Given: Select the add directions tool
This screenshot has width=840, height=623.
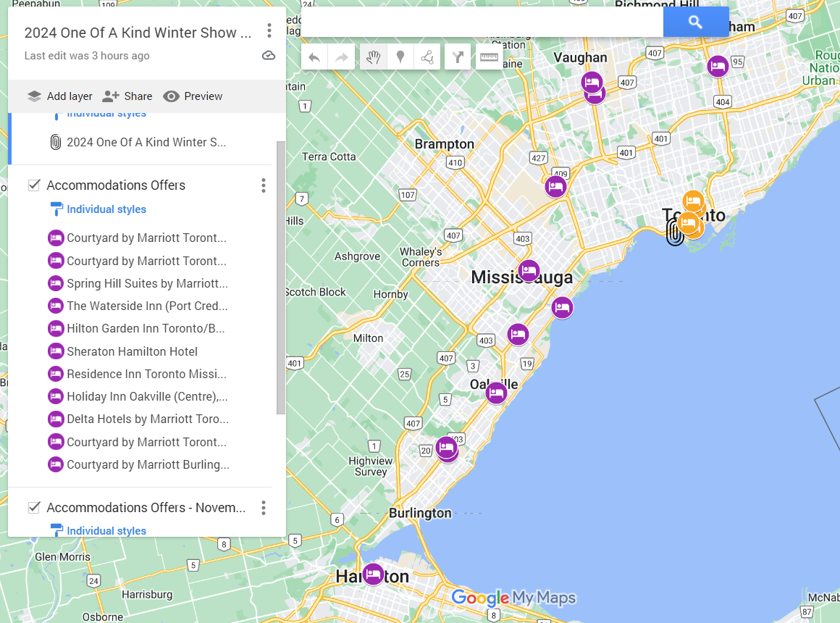Looking at the screenshot, I should coord(458,57).
